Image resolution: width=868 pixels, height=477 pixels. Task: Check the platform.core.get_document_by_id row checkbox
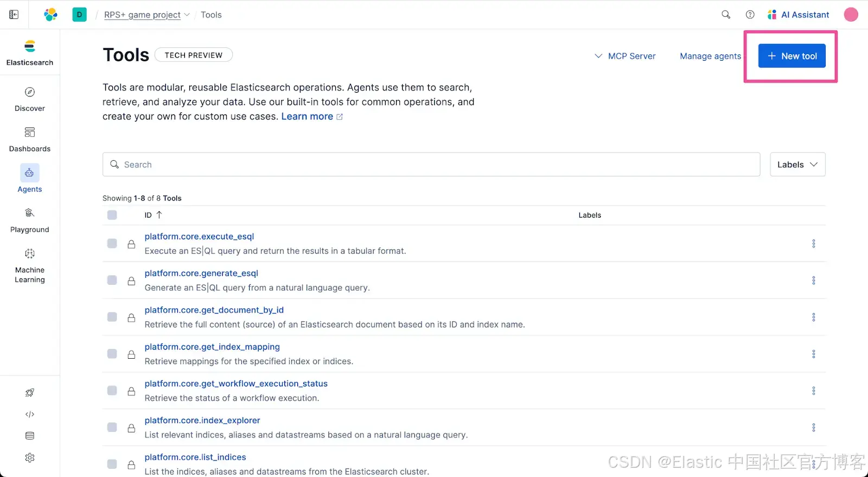(112, 317)
